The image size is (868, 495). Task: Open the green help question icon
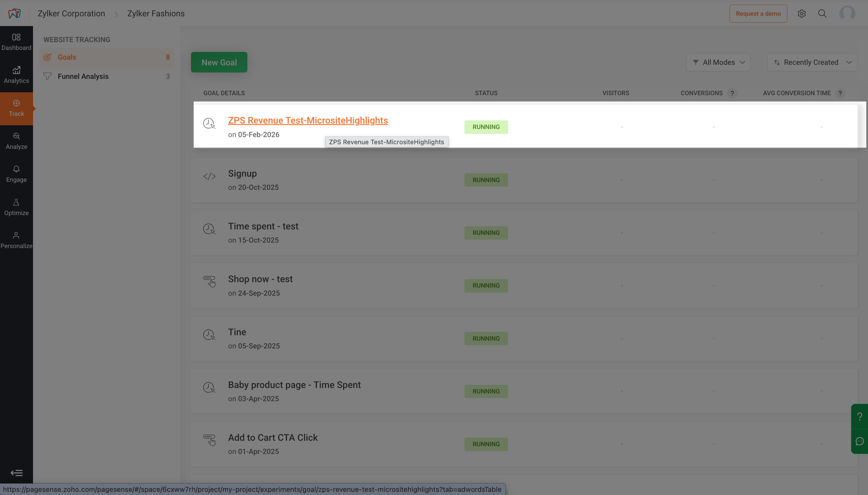[859, 416]
